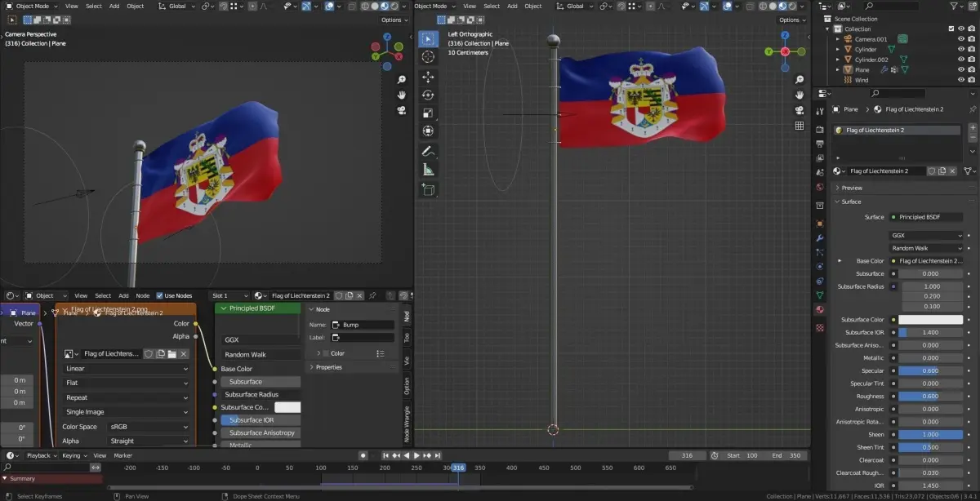Expand the Preview panel
980x501 pixels.
click(851, 188)
